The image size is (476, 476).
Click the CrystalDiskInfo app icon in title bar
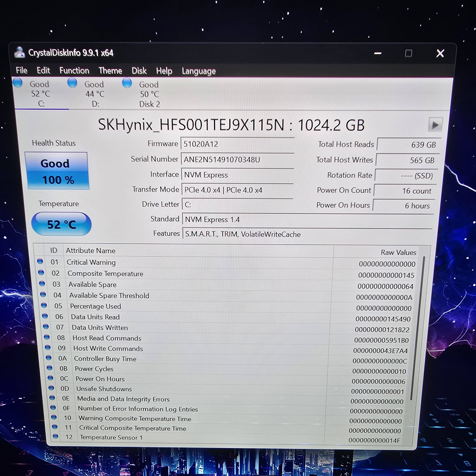(20, 52)
